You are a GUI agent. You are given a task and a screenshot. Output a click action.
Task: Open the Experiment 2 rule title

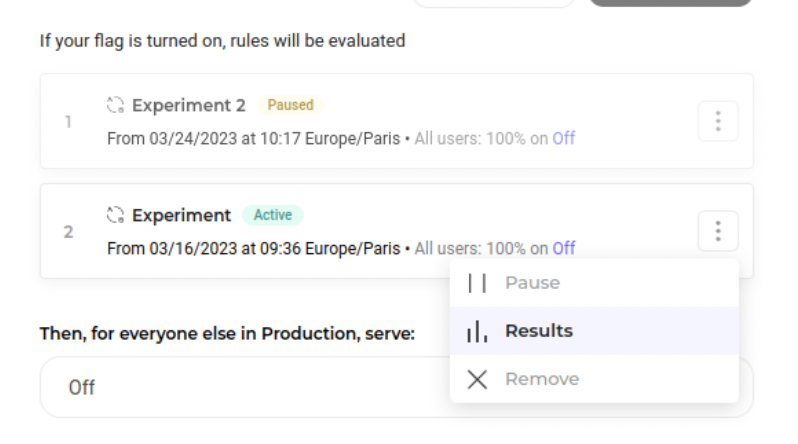click(188, 105)
